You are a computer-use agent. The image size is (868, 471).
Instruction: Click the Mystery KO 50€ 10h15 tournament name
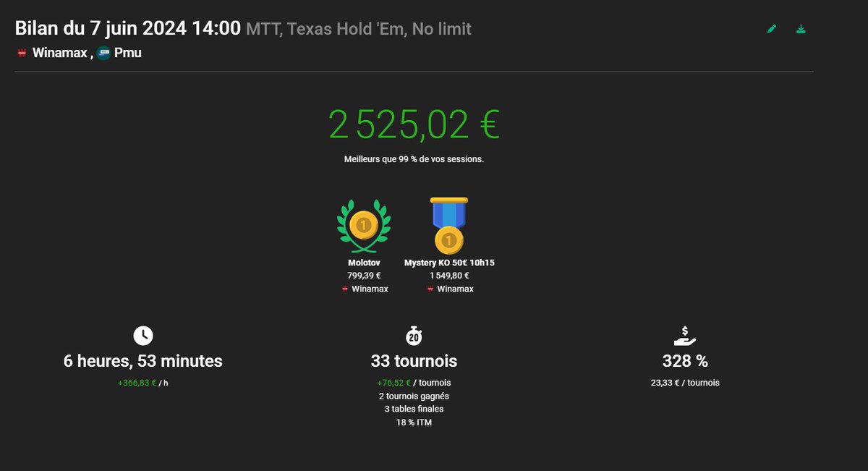click(x=449, y=263)
